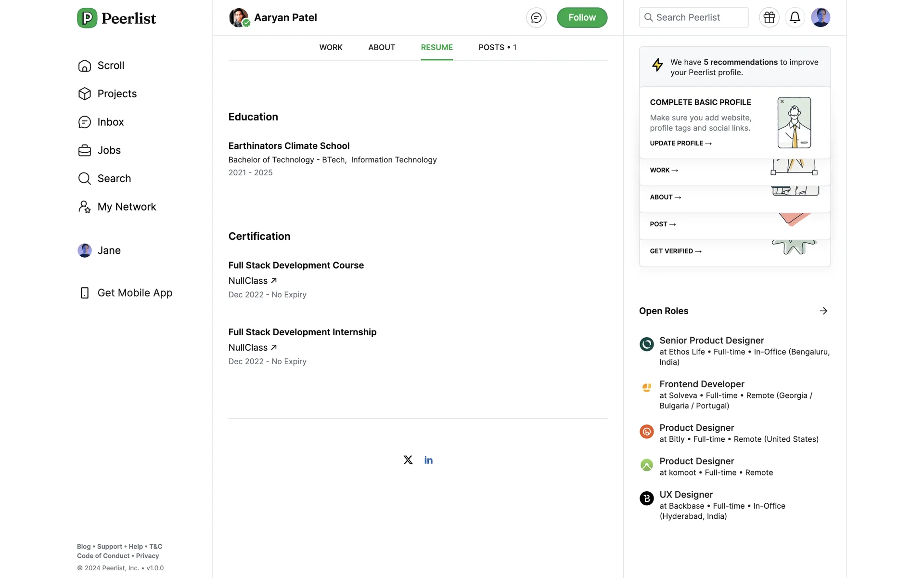Image resolution: width=924 pixels, height=578 pixels.
Task: Open the gift rewards icon
Action: (x=769, y=17)
